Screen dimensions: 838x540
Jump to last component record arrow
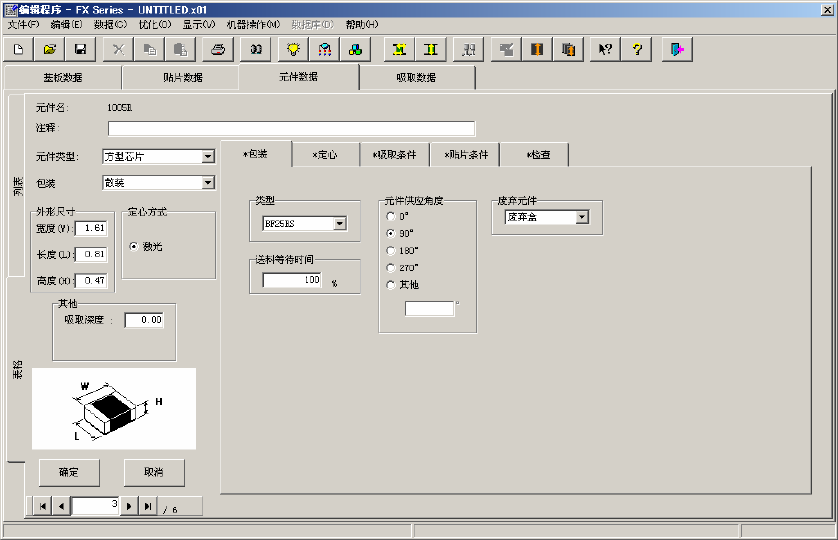(x=148, y=506)
